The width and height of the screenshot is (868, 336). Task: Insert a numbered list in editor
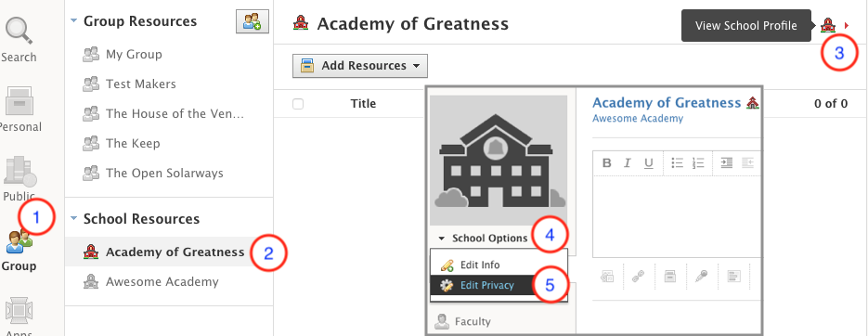(697, 162)
